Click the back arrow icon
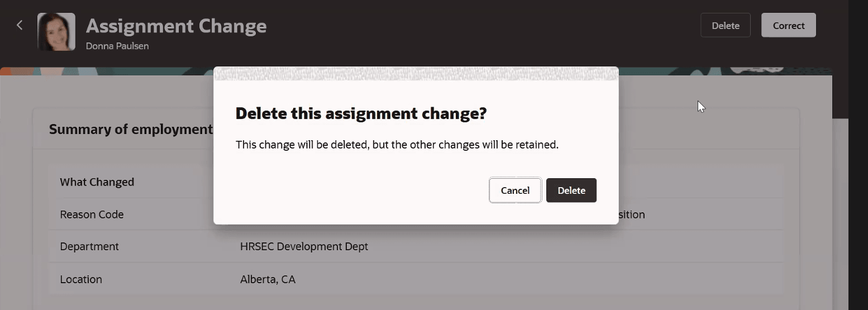Viewport: 868px width, 310px height. pos(20,25)
